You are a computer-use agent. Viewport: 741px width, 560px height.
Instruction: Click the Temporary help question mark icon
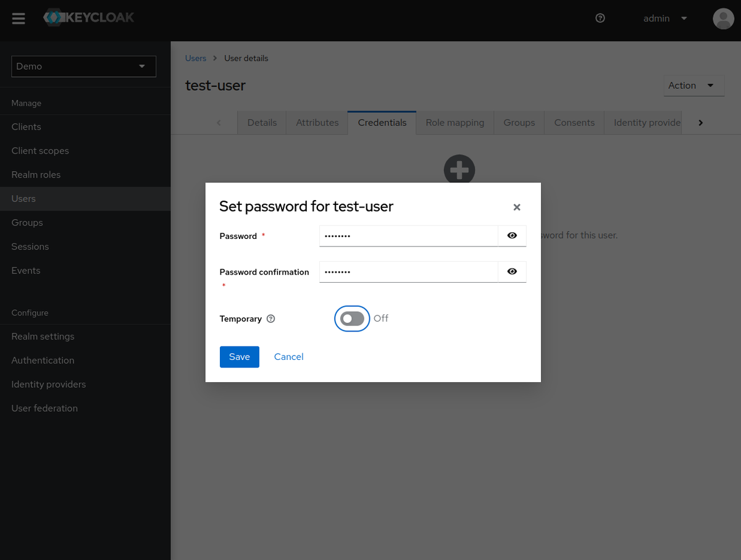click(x=270, y=319)
